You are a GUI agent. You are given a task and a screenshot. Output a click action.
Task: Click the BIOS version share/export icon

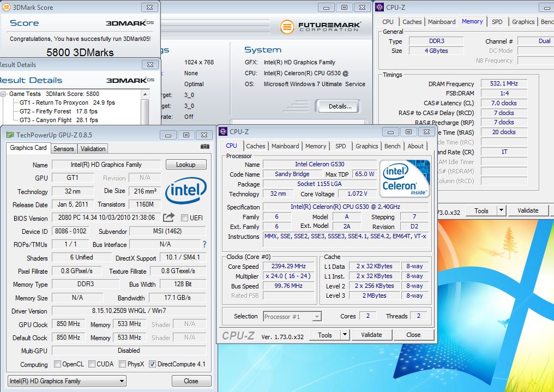click(169, 217)
